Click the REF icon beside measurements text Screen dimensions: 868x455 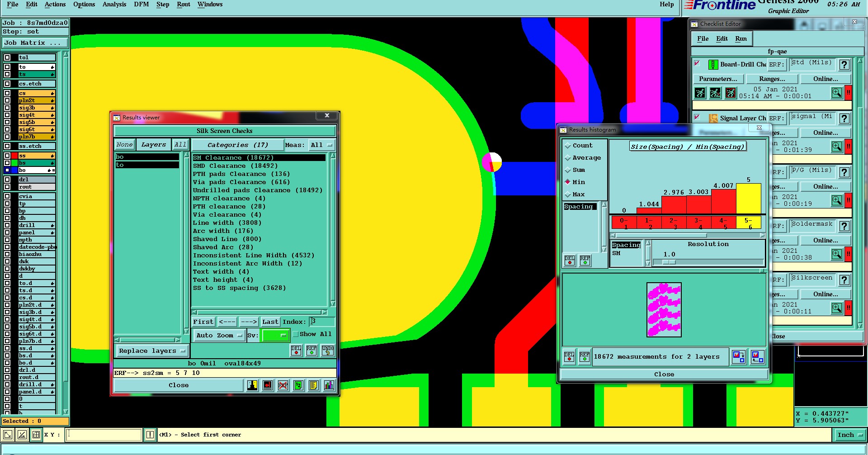pyautogui.click(x=585, y=357)
